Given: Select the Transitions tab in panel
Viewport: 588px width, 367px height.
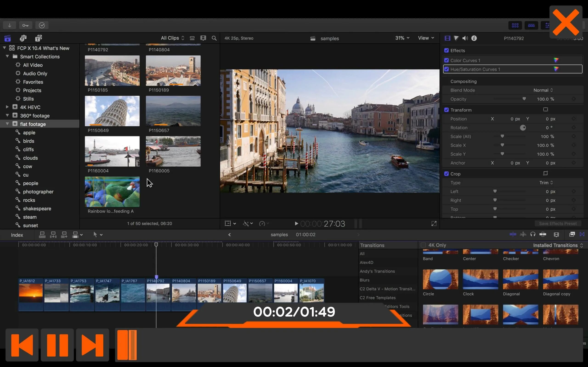Looking at the screenshot, I should tap(372, 245).
